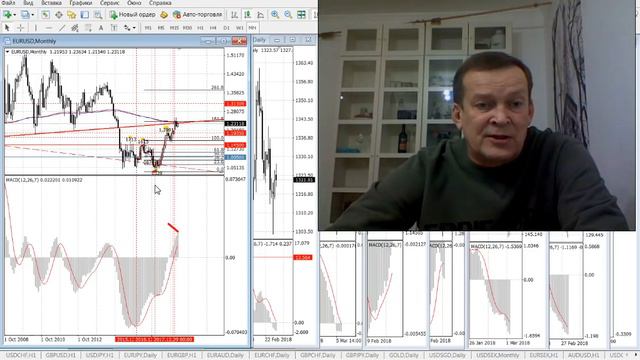Switch the timeframe to D1
640x360 pixels.
(226, 28)
